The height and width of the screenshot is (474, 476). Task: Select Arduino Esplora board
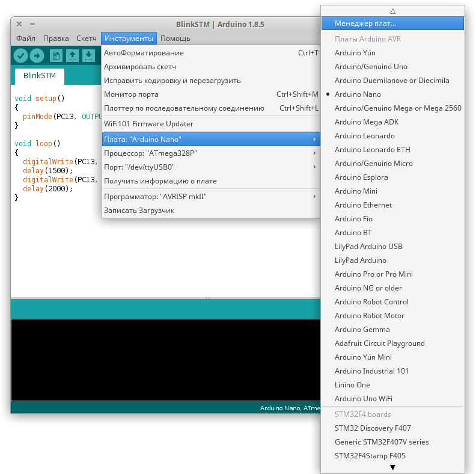click(x=392, y=177)
